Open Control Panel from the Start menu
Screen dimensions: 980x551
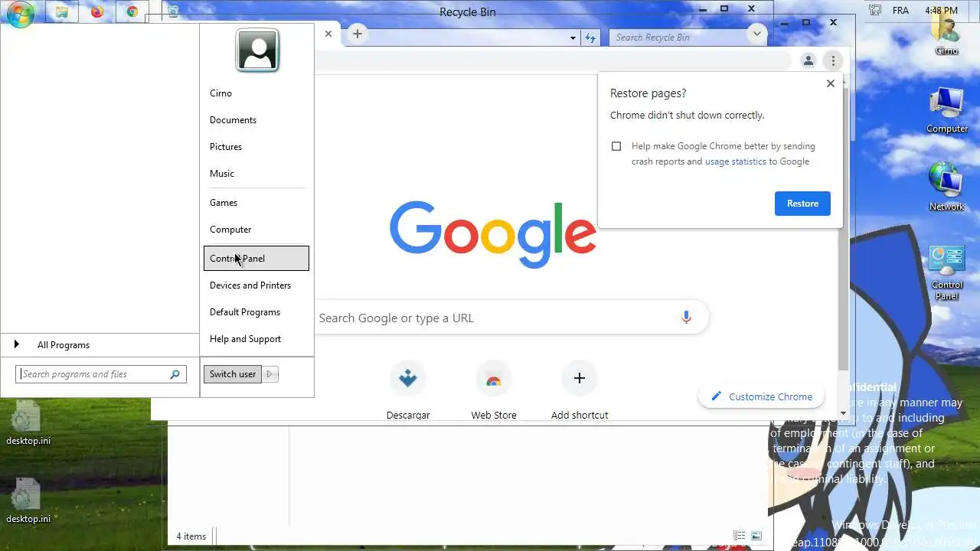256,259
